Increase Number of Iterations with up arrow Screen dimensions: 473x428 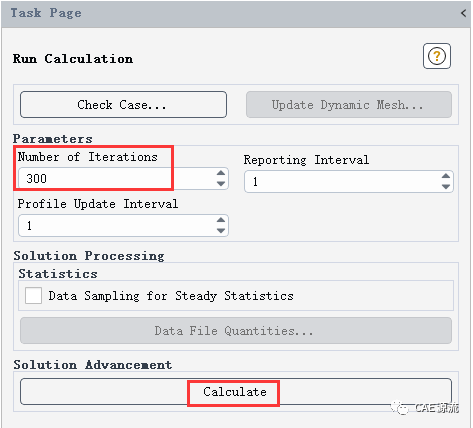221,173
